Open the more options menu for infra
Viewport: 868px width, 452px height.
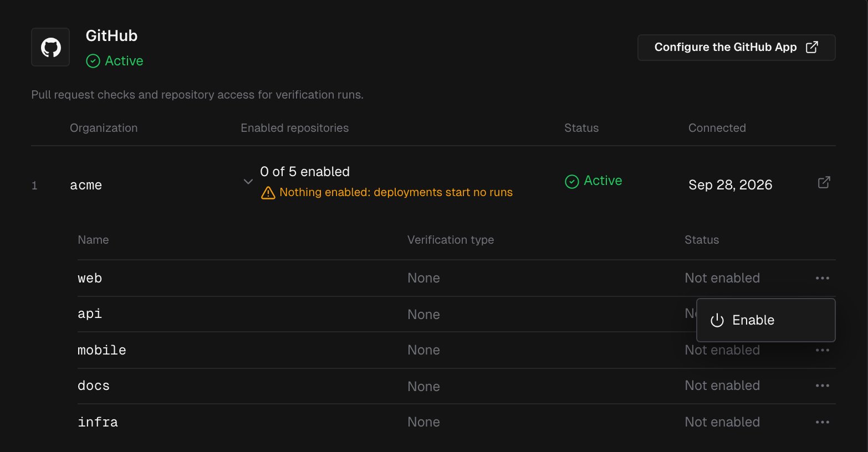click(x=823, y=422)
